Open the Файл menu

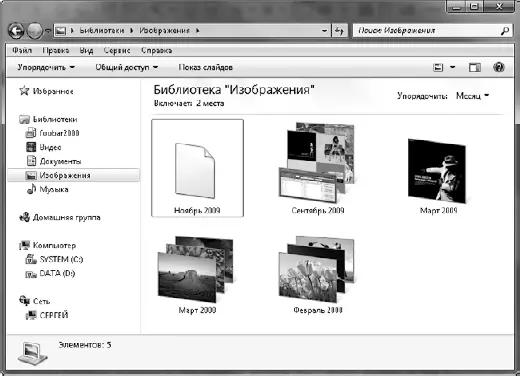[x=22, y=50]
